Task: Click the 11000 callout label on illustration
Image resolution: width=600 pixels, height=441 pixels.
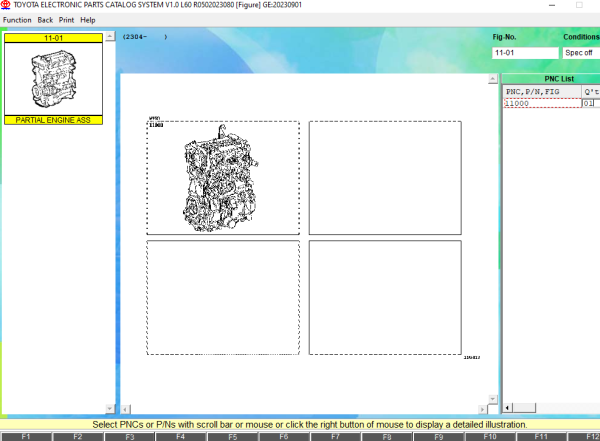Action: point(156,125)
